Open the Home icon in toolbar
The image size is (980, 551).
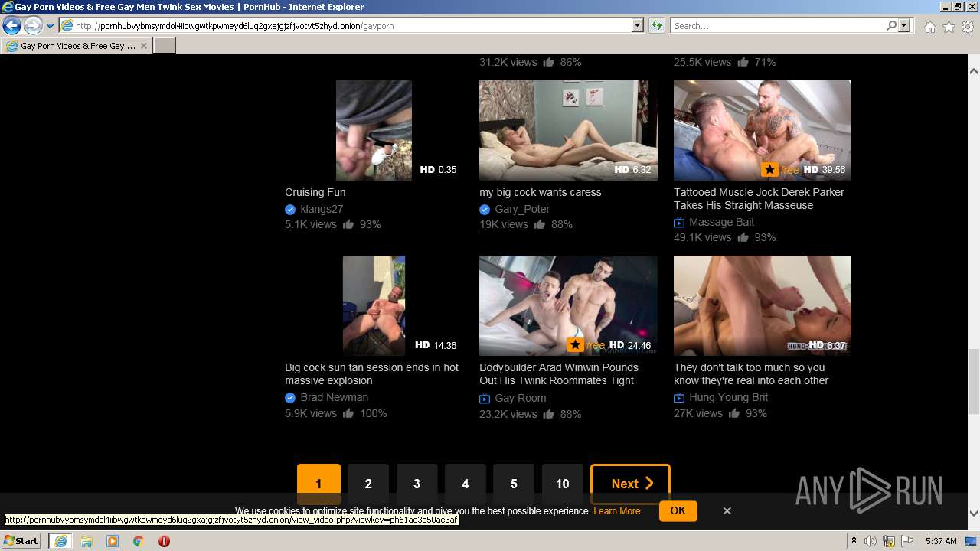[x=929, y=27]
